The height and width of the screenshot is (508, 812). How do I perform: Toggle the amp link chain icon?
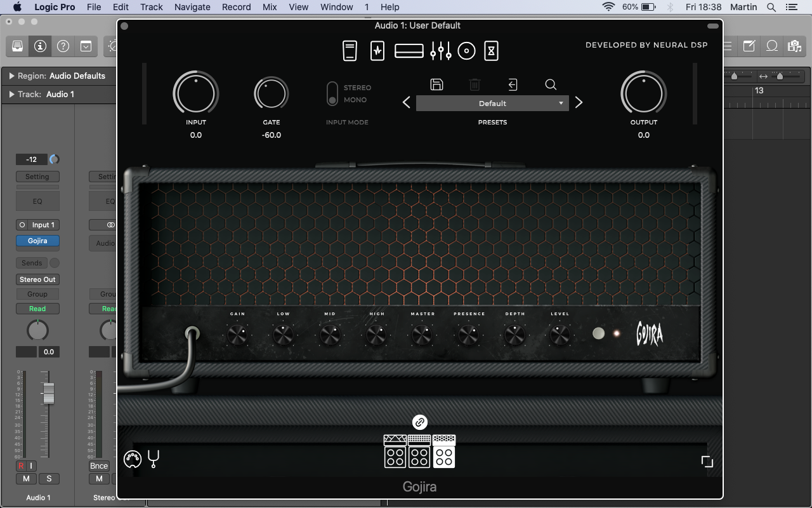419,422
